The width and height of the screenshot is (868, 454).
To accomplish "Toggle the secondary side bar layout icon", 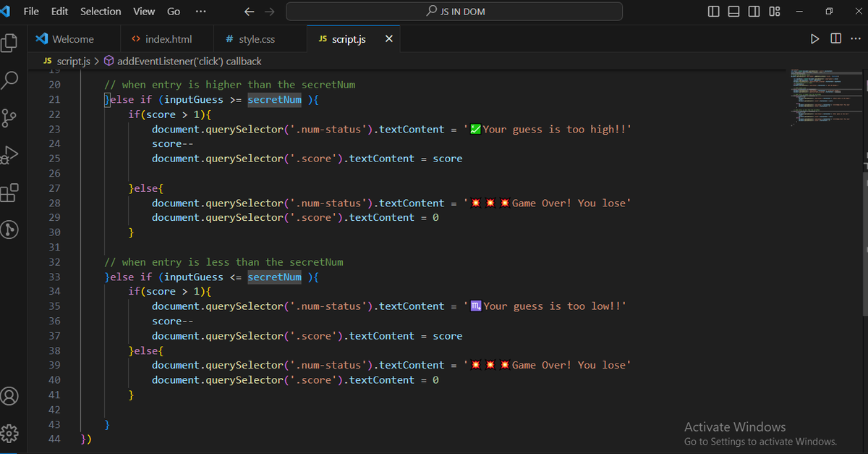I will (754, 12).
